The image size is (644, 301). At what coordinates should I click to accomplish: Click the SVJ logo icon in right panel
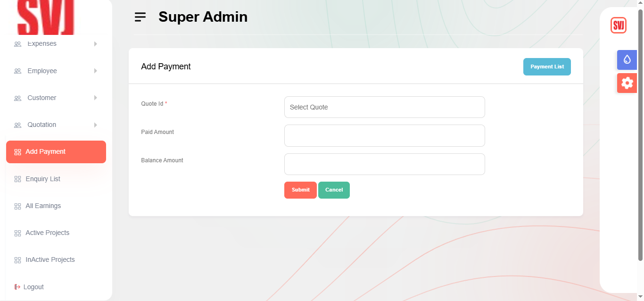point(618,25)
